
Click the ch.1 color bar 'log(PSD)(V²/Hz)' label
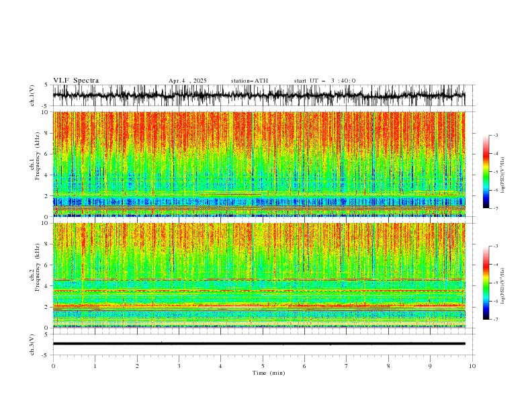(503, 175)
